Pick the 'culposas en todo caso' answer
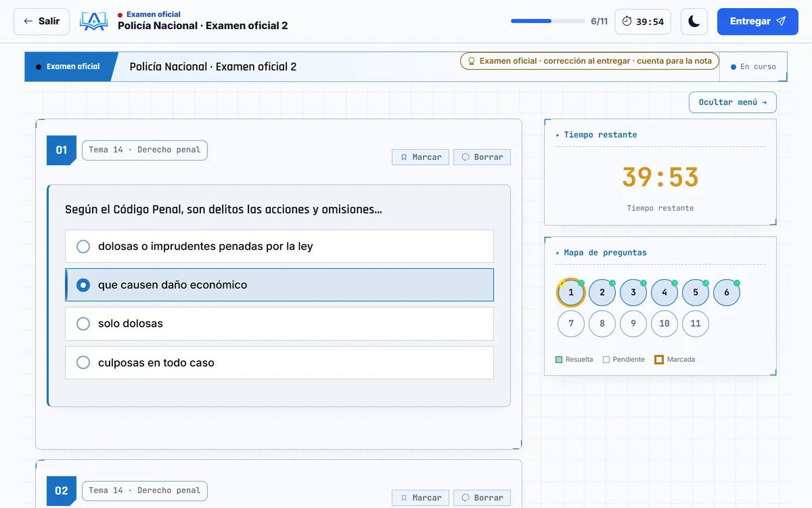The width and height of the screenshot is (812, 508). click(x=279, y=363)
